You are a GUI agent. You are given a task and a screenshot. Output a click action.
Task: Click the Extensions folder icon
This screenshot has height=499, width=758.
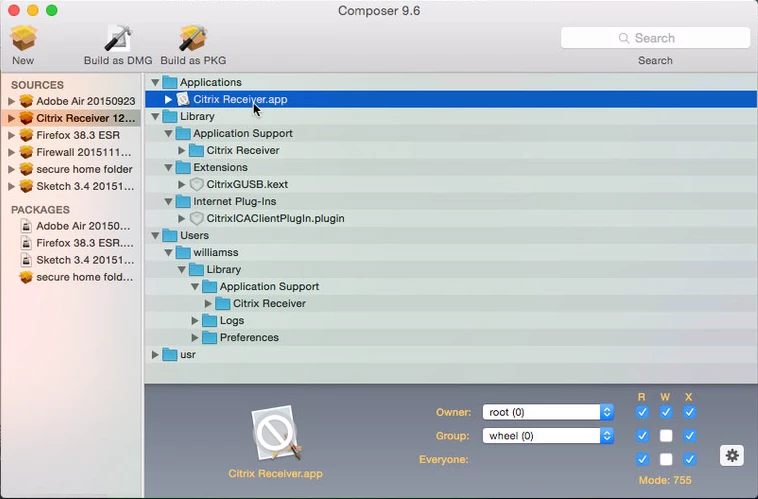point(183,167)
